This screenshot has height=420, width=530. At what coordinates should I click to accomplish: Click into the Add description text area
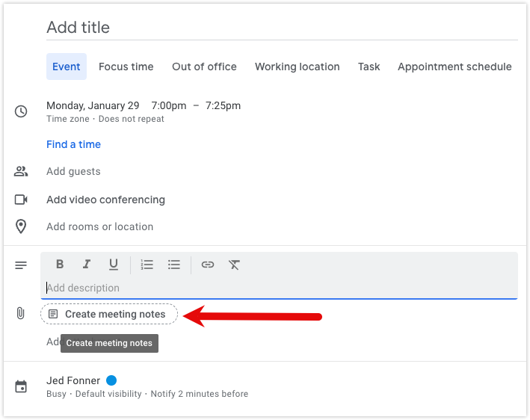pyautogui.click(x=279, y=288)
